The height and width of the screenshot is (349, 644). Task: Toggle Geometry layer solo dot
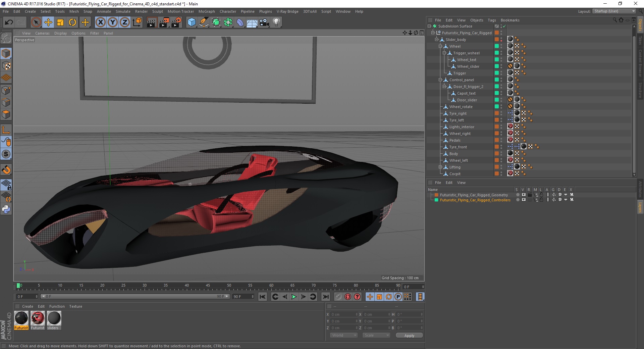(518, 195)
